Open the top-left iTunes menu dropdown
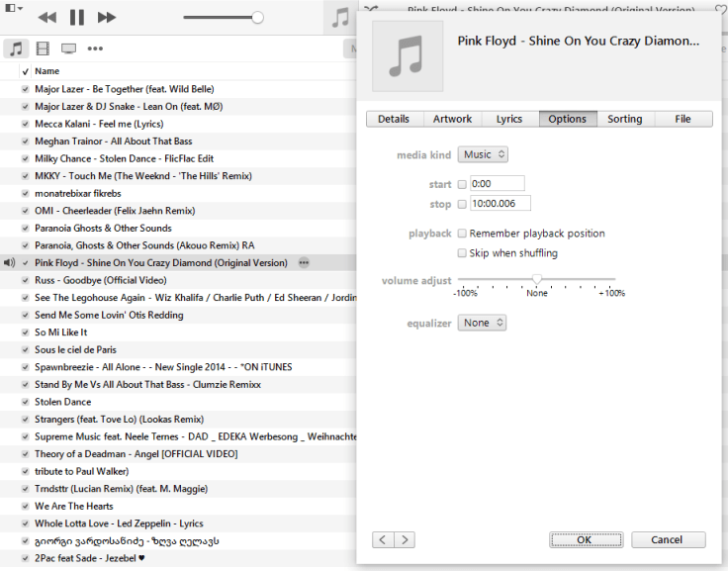Screen dimensions: 728x571 [x=12, y=8]
